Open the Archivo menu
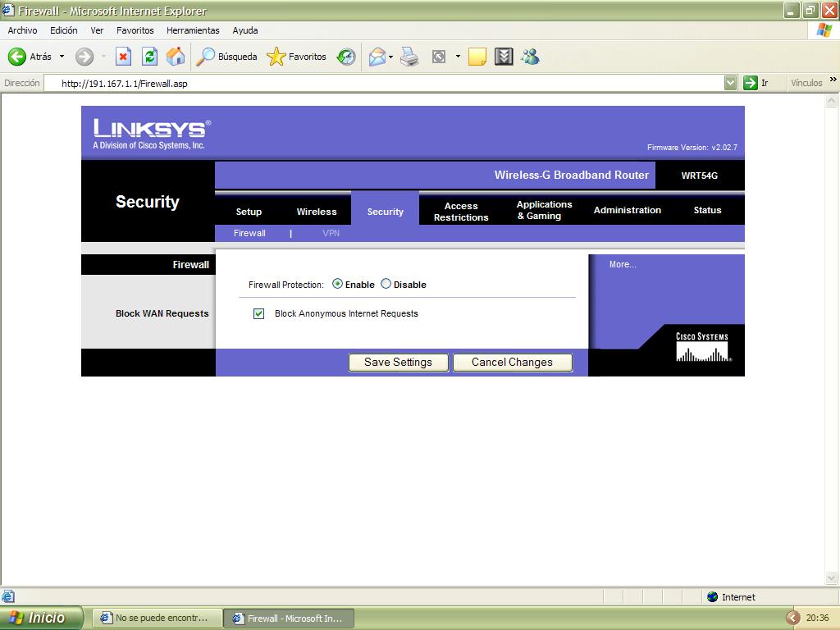 (x=22, y=30)
